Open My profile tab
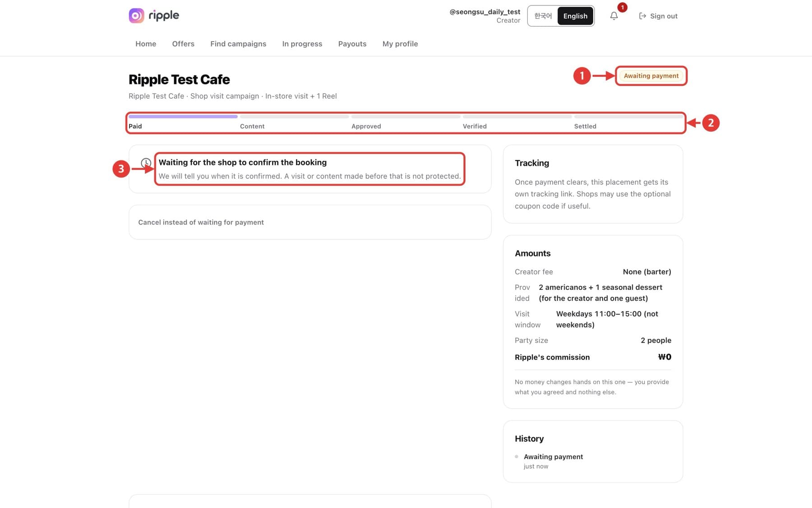Screen dimensions: 812x508 400,44
